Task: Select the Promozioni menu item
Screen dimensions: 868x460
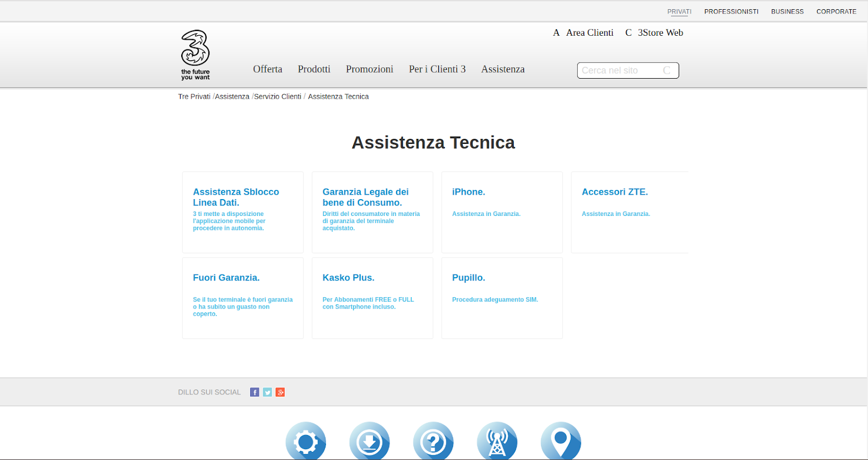Action: [x=369, y=69]
